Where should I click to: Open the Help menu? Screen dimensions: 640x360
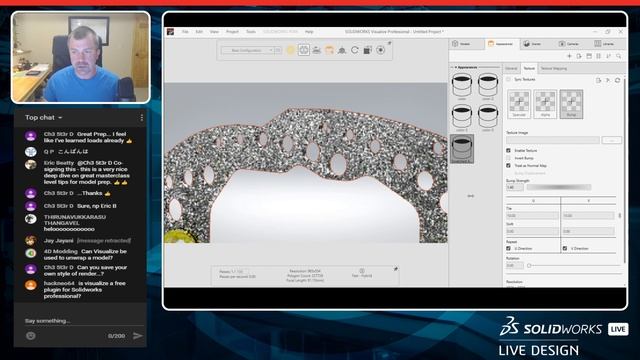coord(309,32)
